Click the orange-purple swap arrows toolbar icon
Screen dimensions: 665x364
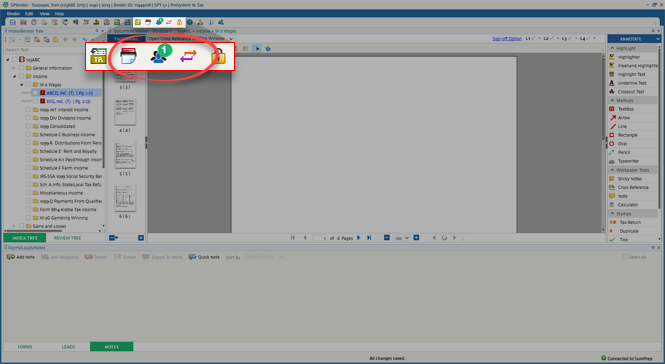(x=169, y=22)
